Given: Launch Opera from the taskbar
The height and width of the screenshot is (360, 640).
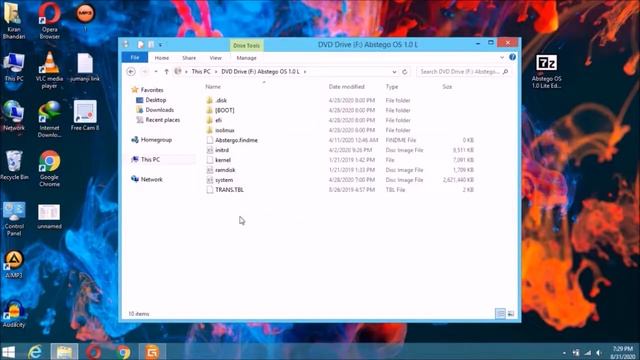Looking at the screenshot, I should [x=93, y=352].
